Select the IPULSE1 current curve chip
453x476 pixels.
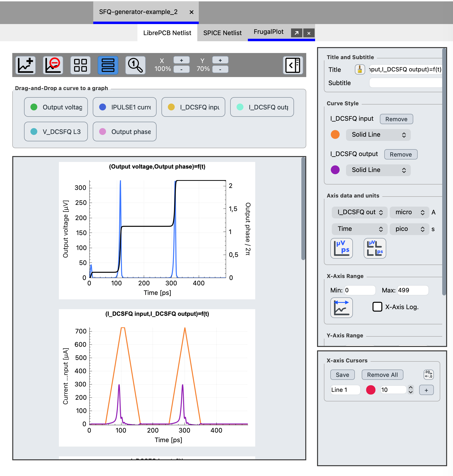(x=125, y=107)
